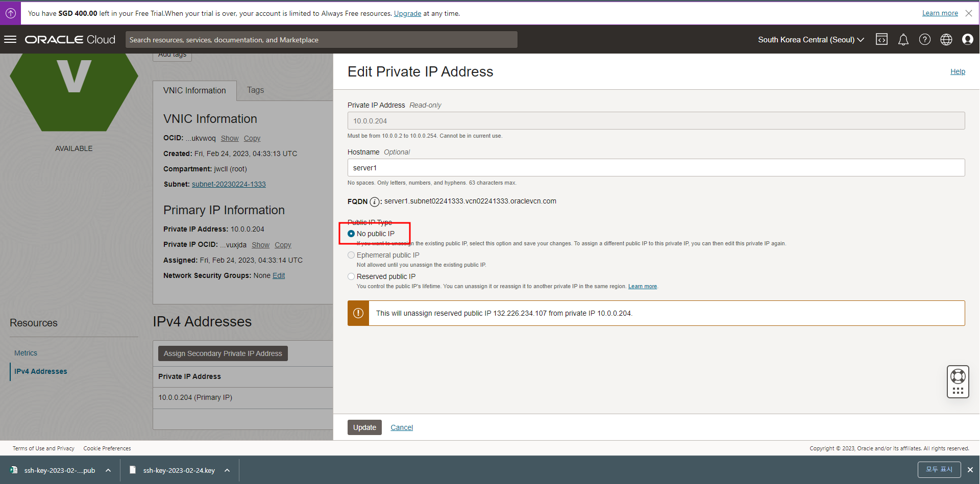This screenshot has height=484, width=980.
Task: Click Show All downloads button
Action: click(x=939, y=470)
